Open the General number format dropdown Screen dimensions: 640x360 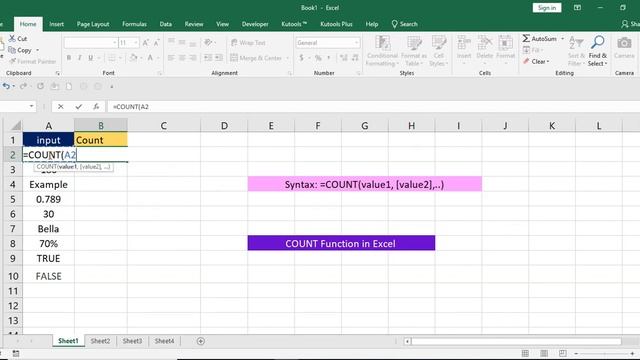pyautogui.click(x=356, y=42)
